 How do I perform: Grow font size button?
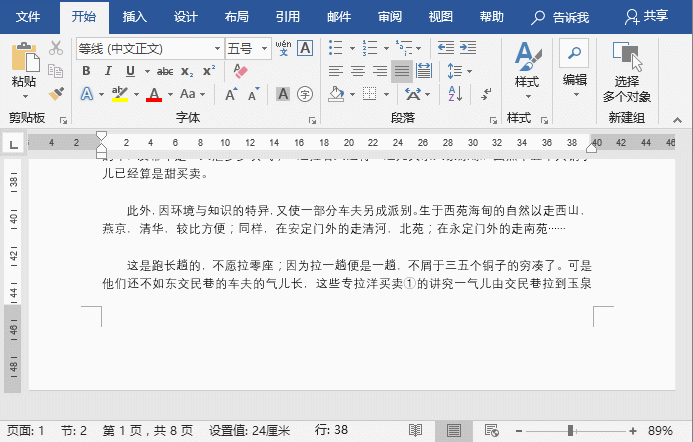(x=231, y=94)
